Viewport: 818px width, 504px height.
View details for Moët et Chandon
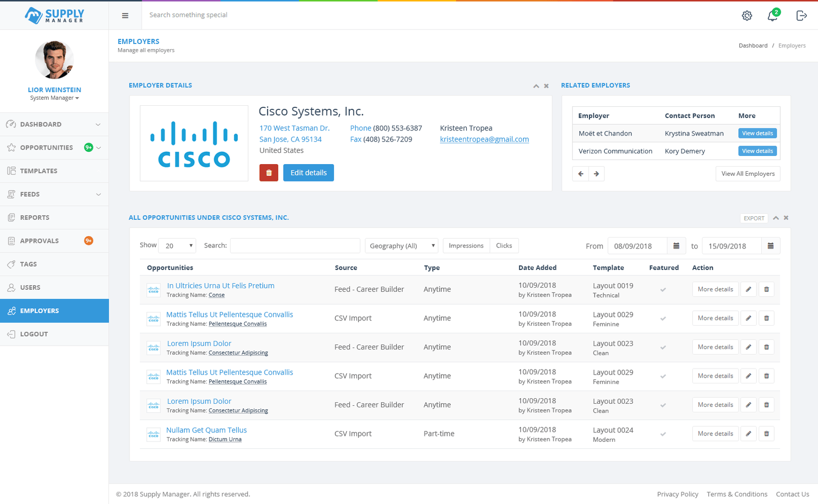pyautogui.click(x=758, y=133)
